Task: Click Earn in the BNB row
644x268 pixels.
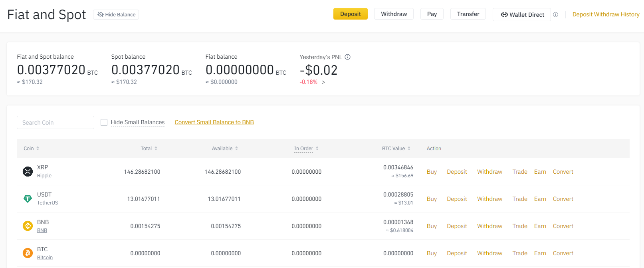Action: (x=540, y=226)
